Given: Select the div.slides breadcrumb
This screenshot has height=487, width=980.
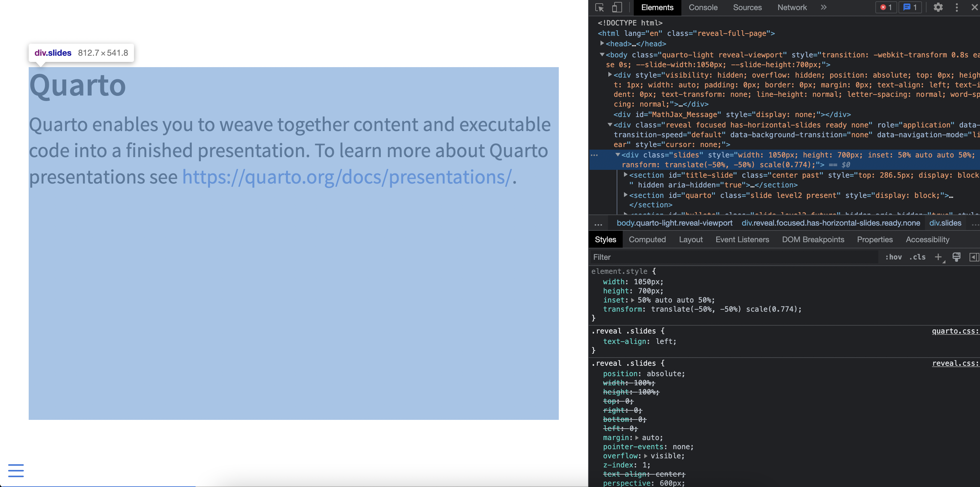Looking at the screenshot, I should pos(945,223).
